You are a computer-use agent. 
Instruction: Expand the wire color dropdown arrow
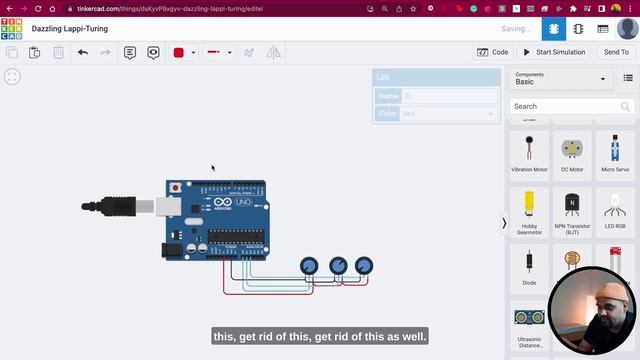tap(193, 53)
